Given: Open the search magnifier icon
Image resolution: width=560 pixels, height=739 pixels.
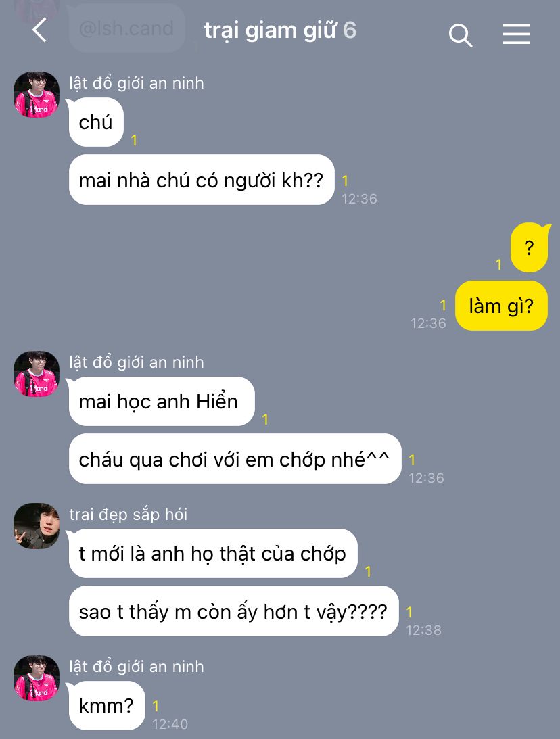Looking at the screenshot, I should click(460, 35).
